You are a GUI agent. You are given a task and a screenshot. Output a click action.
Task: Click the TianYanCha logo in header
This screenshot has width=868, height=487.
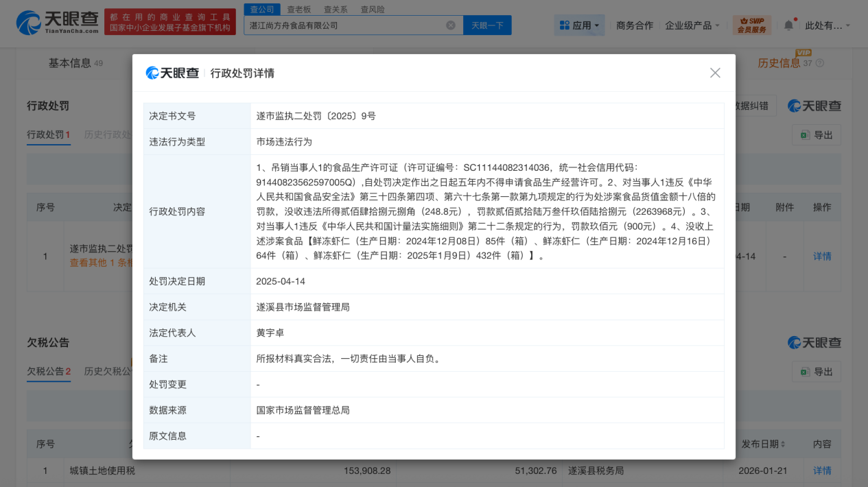pyautogui.click(x=57, y=23)
